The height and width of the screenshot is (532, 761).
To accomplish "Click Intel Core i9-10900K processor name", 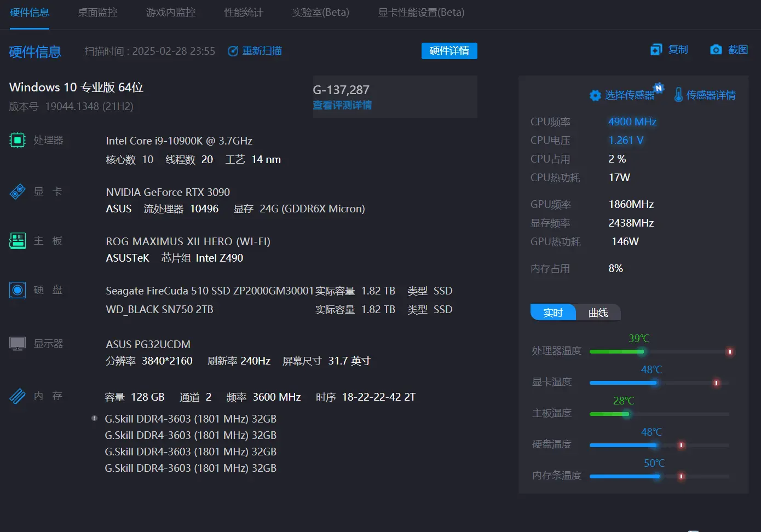I will pyautogui.click(x=179, y=141).
